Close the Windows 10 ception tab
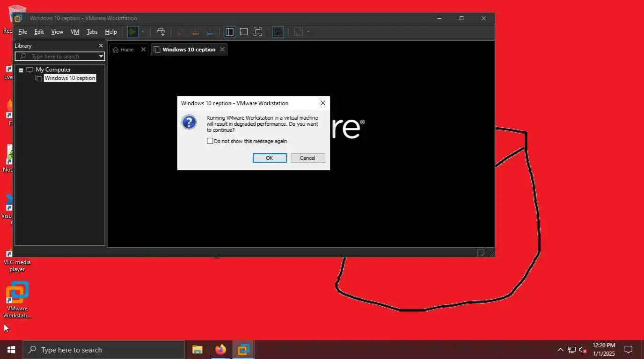 (222, 50)
